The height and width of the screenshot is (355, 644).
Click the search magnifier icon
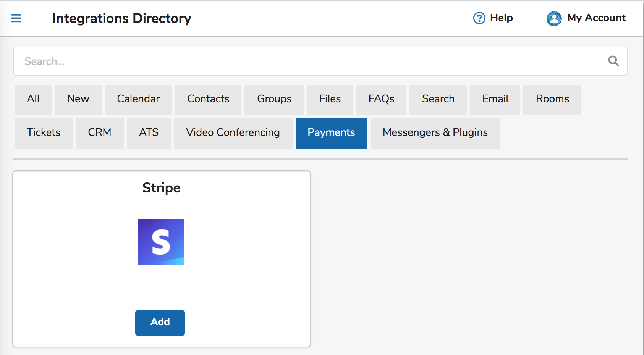pos(613,61)
